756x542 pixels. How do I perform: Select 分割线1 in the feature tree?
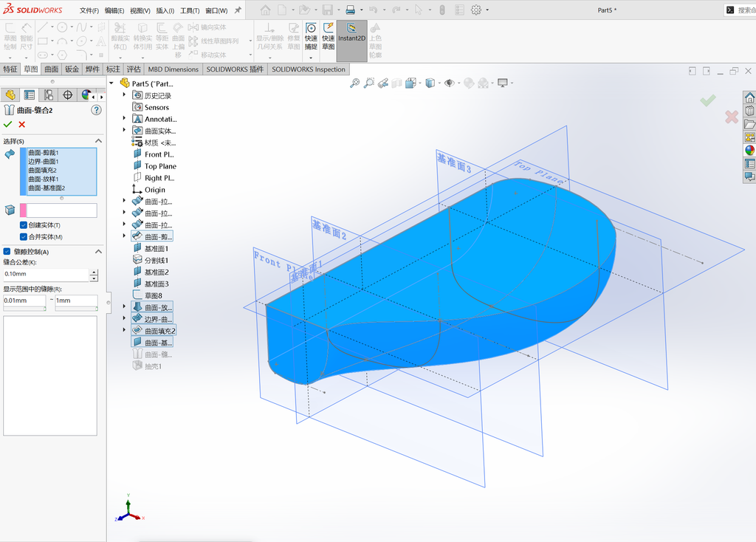click(157, 261)
